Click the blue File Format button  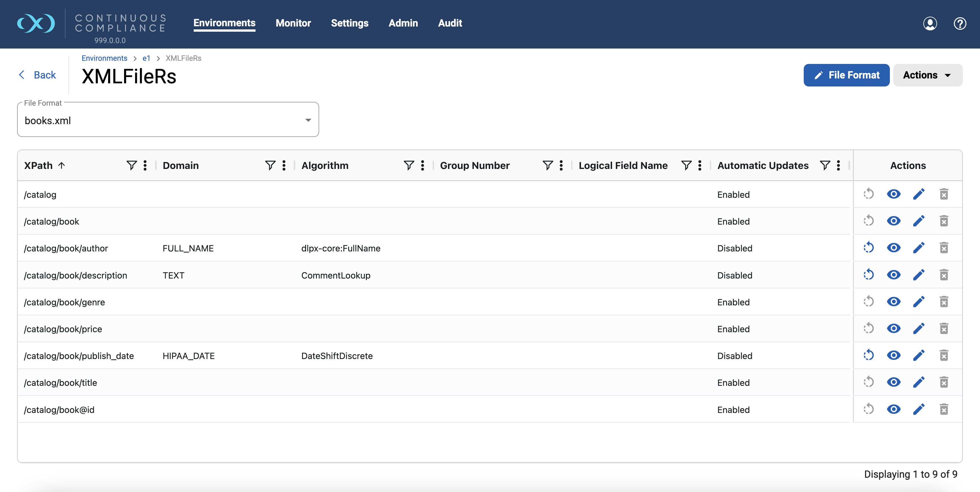pyautogui.click(x=846, y=75)
